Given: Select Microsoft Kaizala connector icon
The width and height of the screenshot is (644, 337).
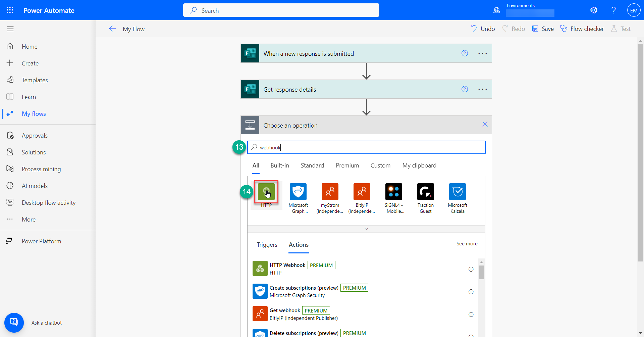Looking at the screenshot, I should (x=458, y=192).
